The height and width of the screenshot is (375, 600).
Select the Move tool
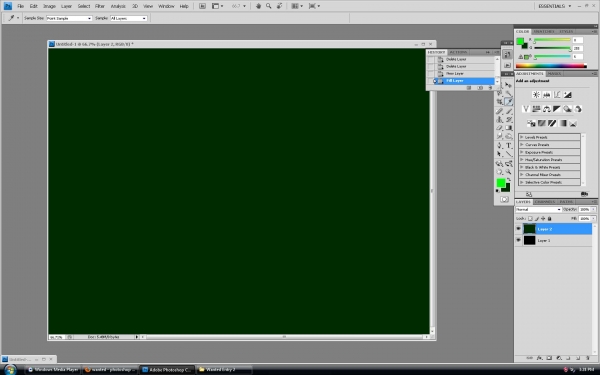click(x=509, y=85)
